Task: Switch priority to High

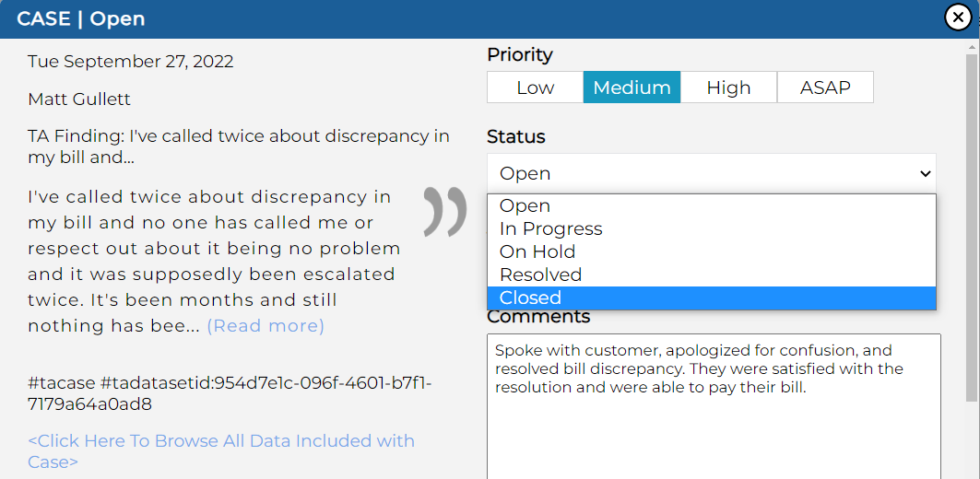Action: pos(728,88)
